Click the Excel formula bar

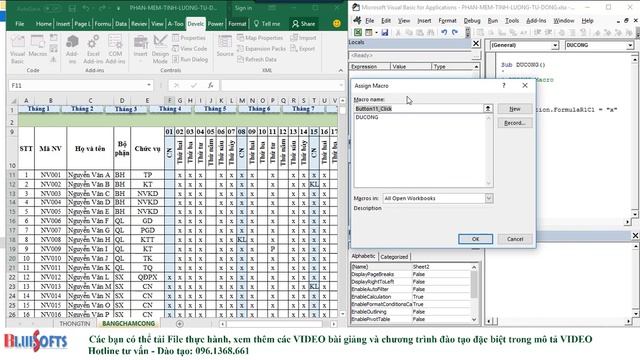280,85
